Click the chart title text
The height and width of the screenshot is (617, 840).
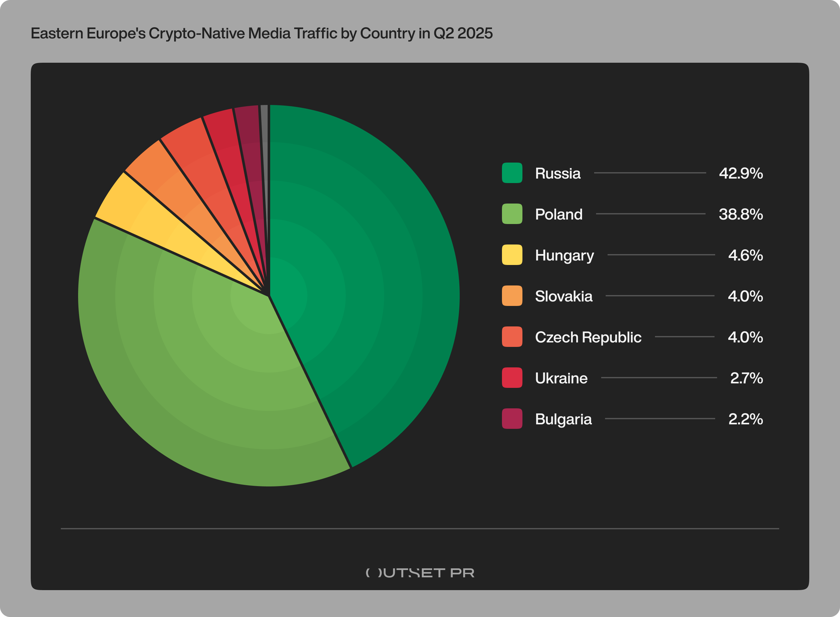(x=262, y=33)
